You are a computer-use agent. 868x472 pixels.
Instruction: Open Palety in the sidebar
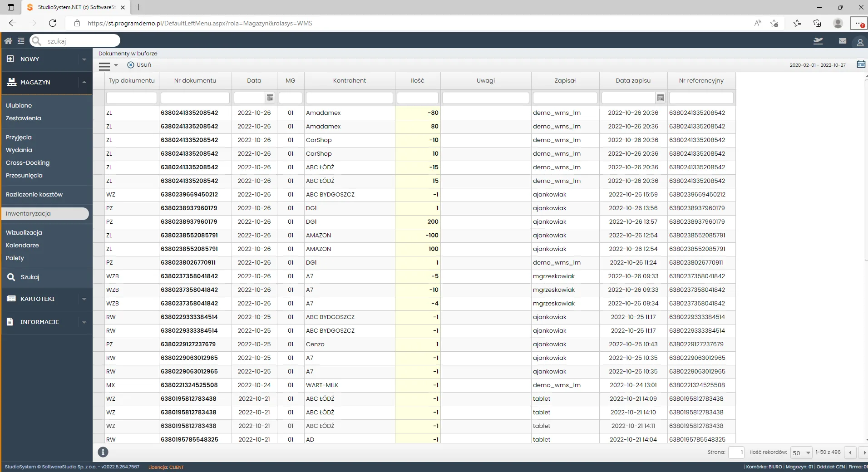click(15, 258)
